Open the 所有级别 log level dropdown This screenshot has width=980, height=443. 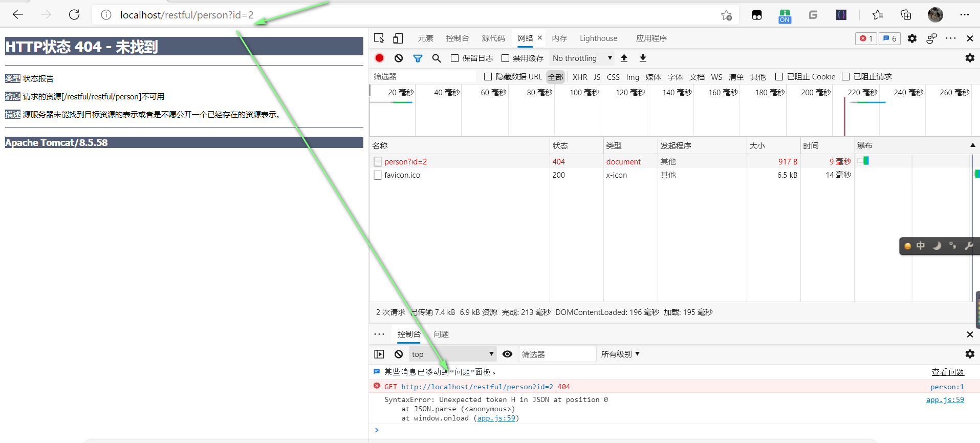[x=620, y=354]
